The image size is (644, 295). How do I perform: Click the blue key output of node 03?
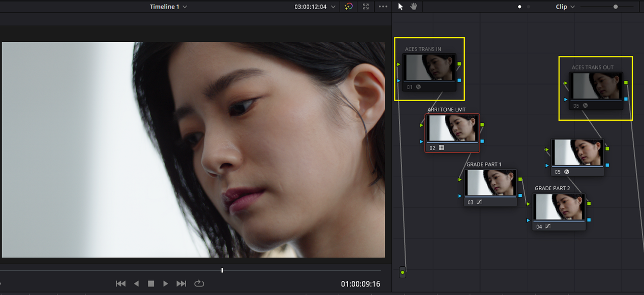pyautogui.click(x=520, y=195)
